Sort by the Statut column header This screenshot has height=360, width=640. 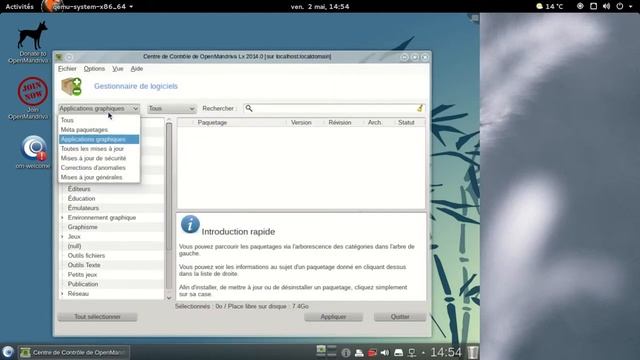[409, 122]
